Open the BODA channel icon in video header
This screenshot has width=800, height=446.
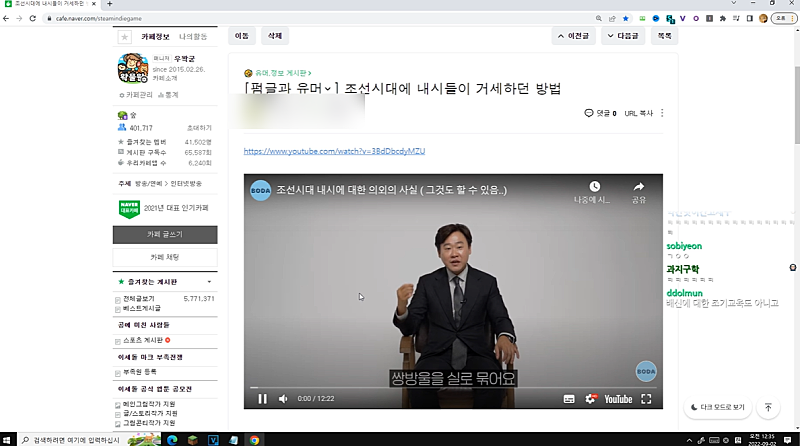(x=260, y=191)
